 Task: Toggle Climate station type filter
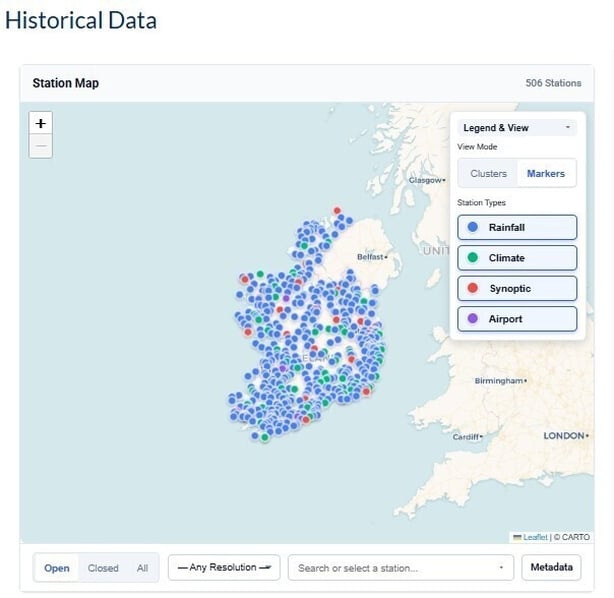517,258
